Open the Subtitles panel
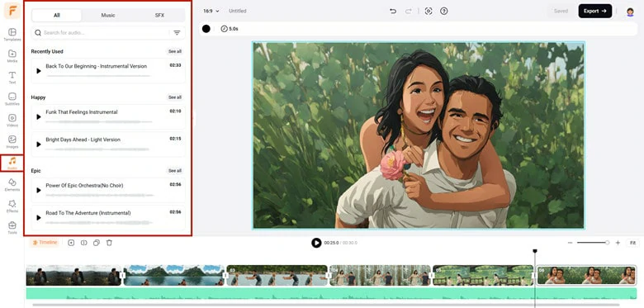Screen dimensions: 644x308 (12, 98)
